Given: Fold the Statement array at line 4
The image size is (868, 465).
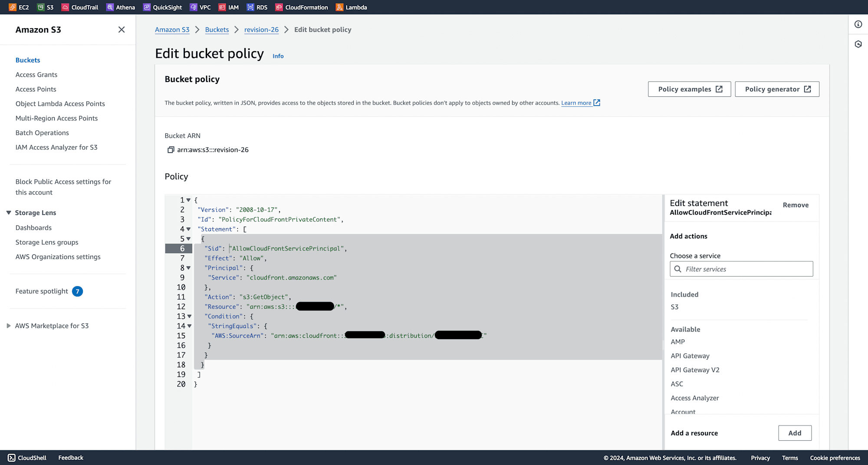Looking at the screenshot, I should coord(188,229).
